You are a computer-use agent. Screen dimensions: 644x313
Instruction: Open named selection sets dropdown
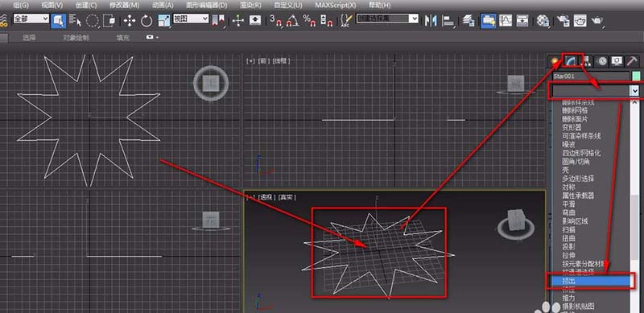[415, 19]
